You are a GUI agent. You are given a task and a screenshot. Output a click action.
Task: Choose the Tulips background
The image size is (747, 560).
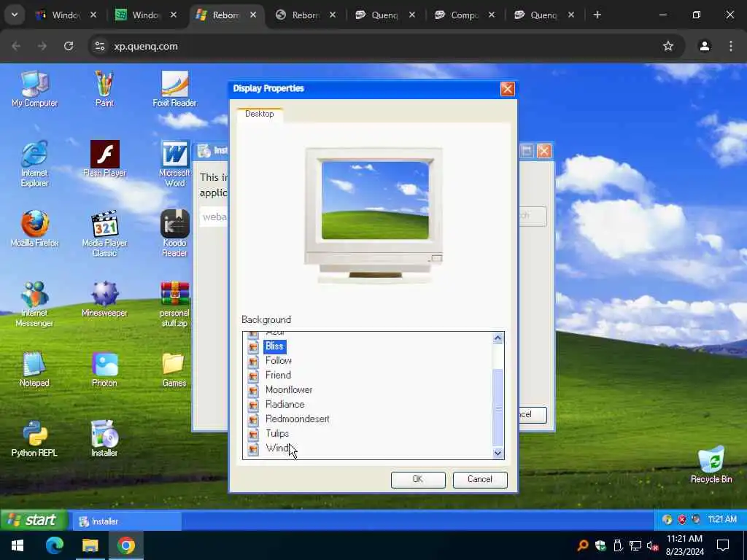pos(276,433)
